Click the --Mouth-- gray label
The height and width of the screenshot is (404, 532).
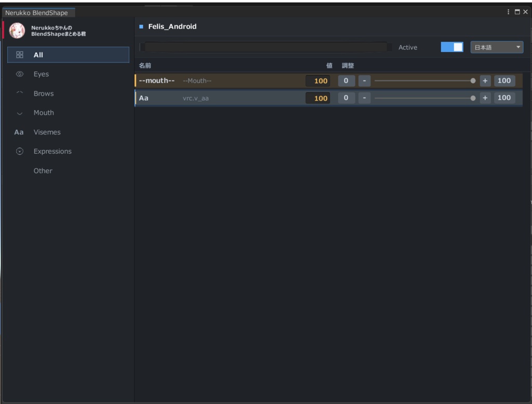197,80
